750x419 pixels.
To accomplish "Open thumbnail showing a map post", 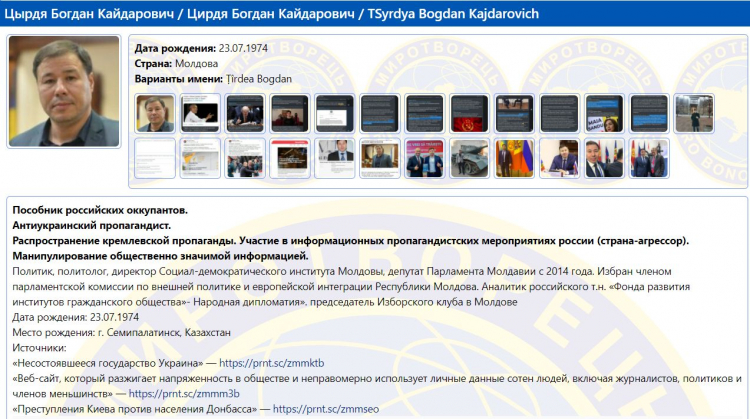I will [x=200, y=158].
